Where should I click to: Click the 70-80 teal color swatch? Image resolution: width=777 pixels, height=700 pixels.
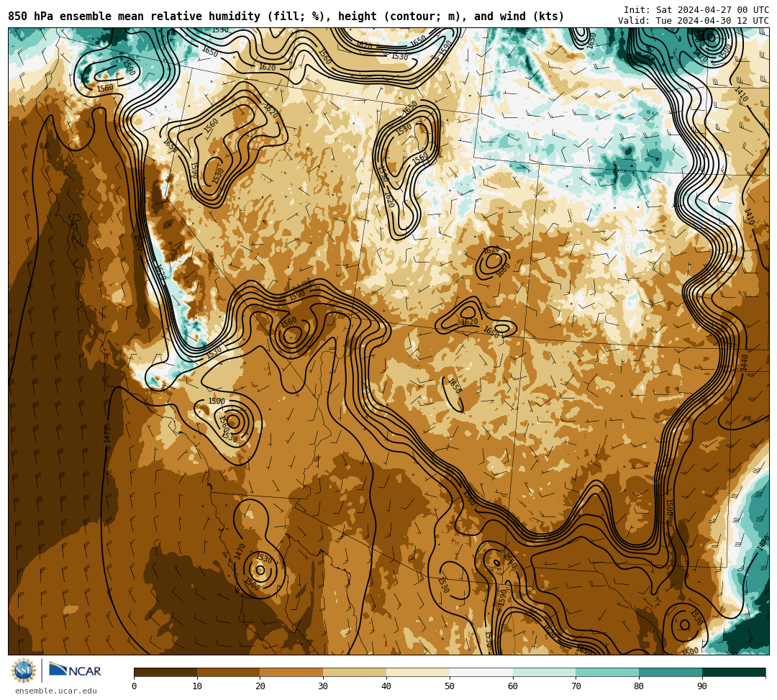point(607,672)
